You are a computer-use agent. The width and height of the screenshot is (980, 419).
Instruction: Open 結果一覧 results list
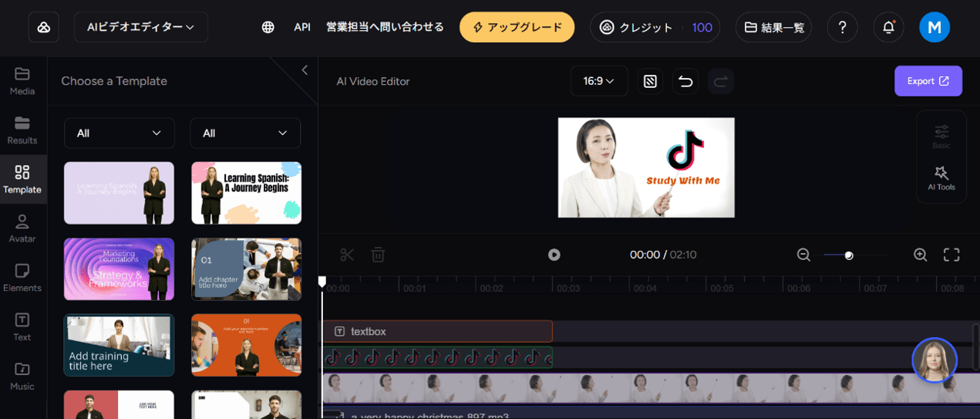[773, 27]
